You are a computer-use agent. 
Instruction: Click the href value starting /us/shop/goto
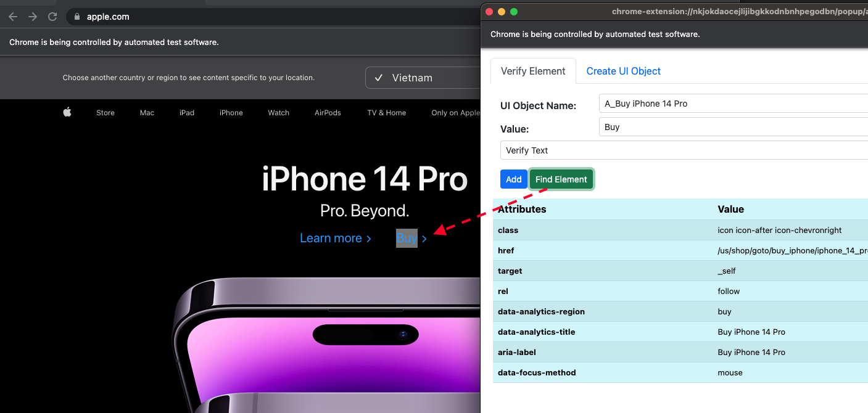pyautogui.click(x=793, y=250)
